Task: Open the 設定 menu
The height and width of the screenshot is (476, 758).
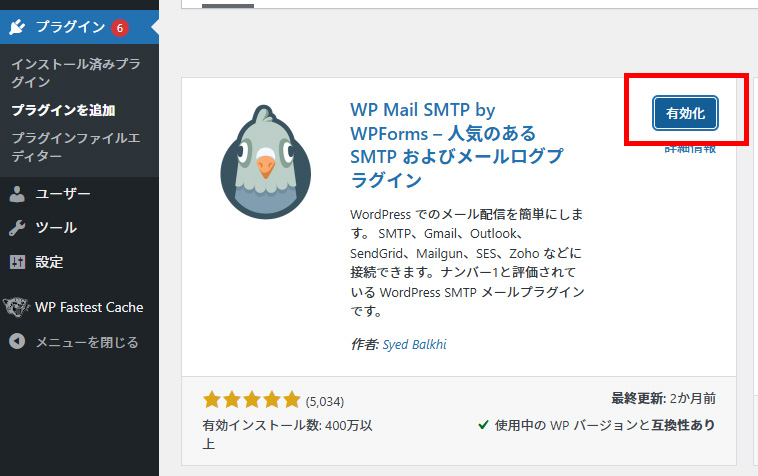Action: [x=49, y=262]
